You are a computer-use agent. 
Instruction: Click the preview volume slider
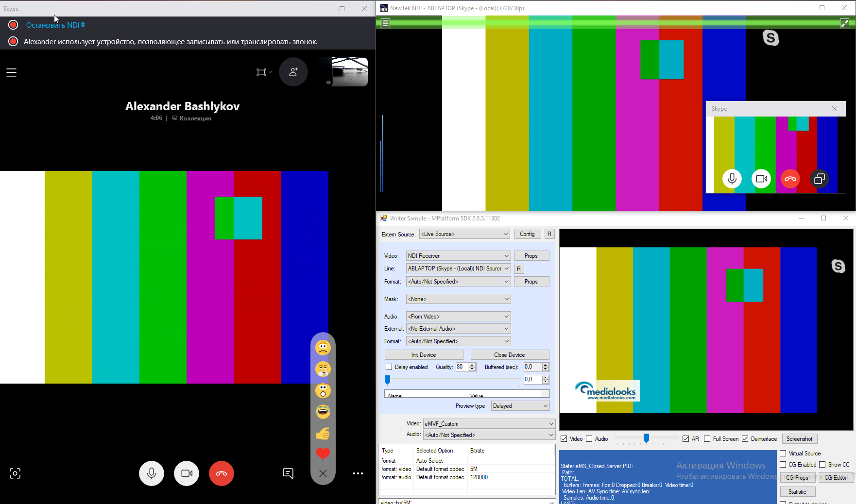pyautogui.click(x=646, y=438)
